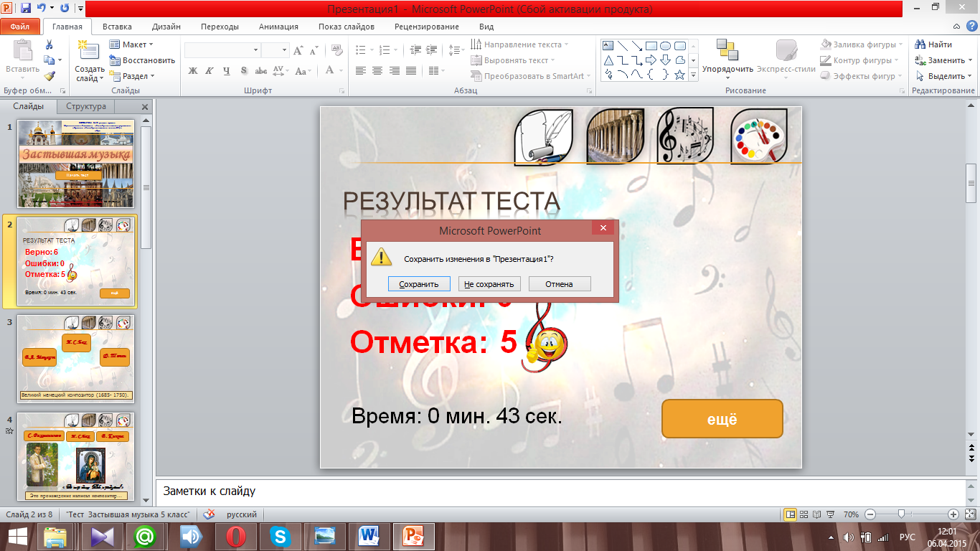The height and width of the screenshot is (551, 980).
Task: Switch to slide sorter view icon
Action: coord(804,514)
